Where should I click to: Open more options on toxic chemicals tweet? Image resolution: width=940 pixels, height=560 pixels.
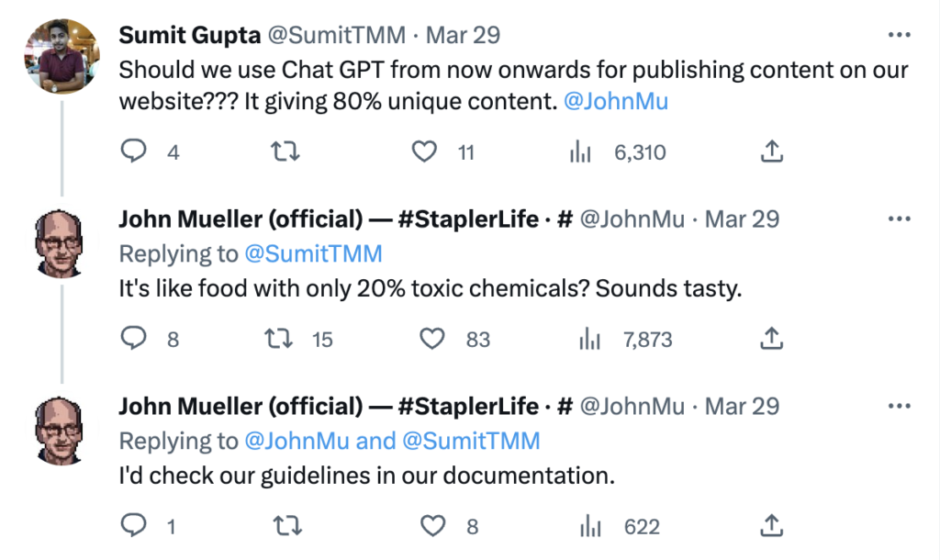(900, 218)
